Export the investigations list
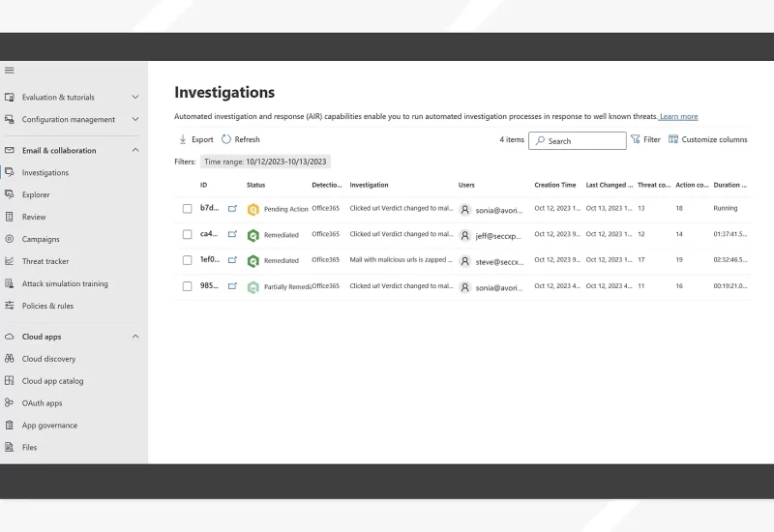 (196, 139)
